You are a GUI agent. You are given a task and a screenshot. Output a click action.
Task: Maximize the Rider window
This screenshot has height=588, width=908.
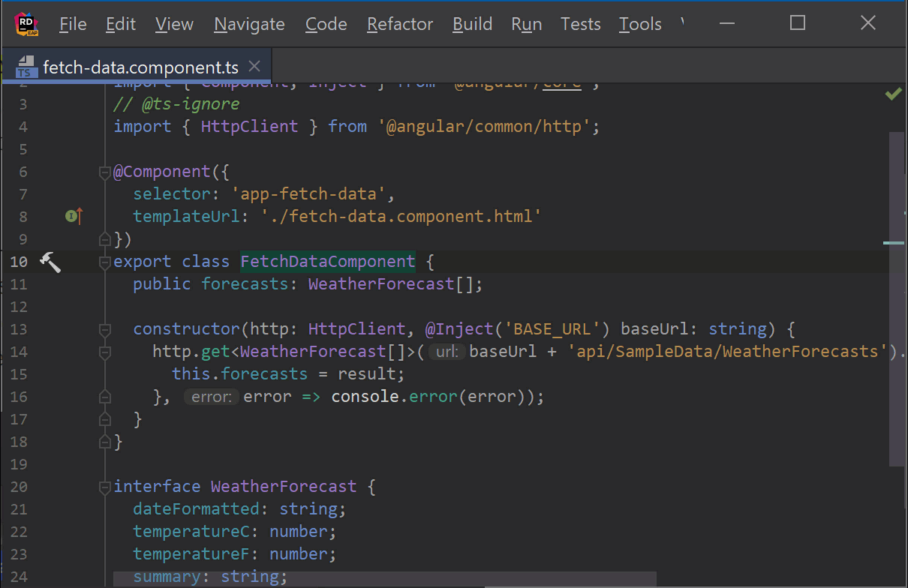pyautogui.click(x=798, y=23)
